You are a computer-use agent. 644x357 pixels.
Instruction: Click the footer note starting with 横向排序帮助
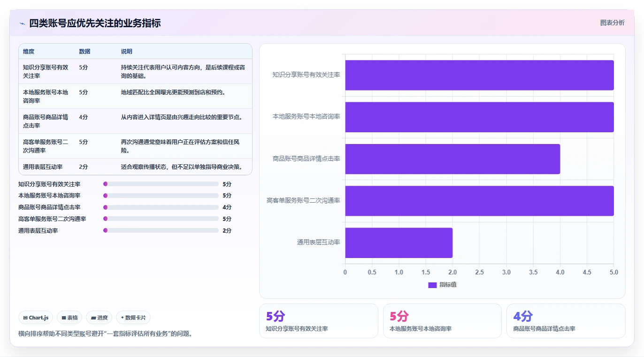tap(105, 334)
